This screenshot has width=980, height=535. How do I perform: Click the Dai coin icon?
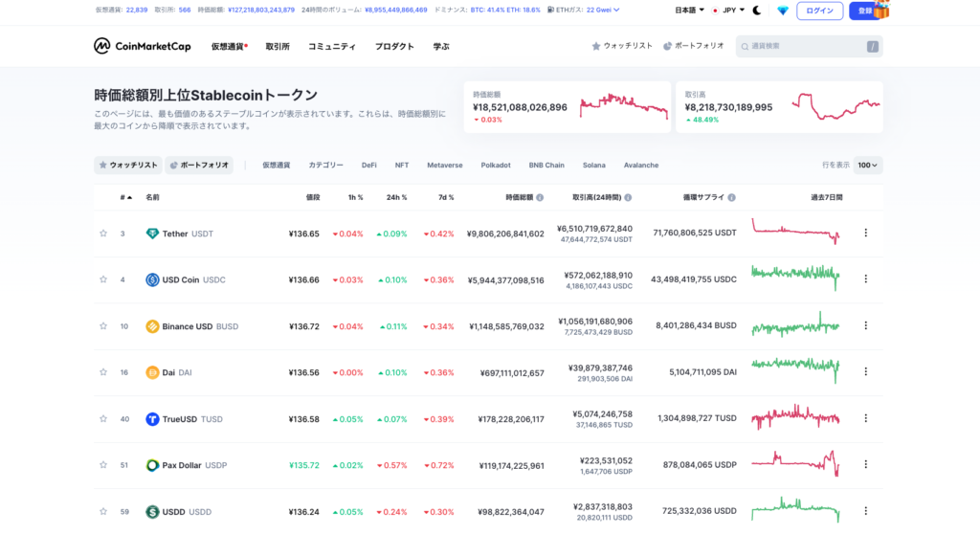tap(152, 372)
